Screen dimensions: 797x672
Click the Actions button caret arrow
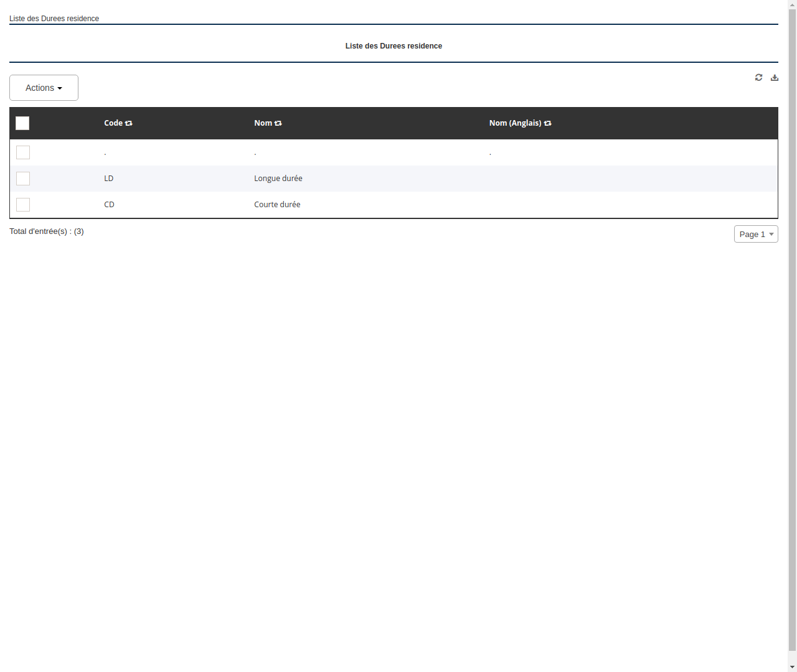pos(60,88)
